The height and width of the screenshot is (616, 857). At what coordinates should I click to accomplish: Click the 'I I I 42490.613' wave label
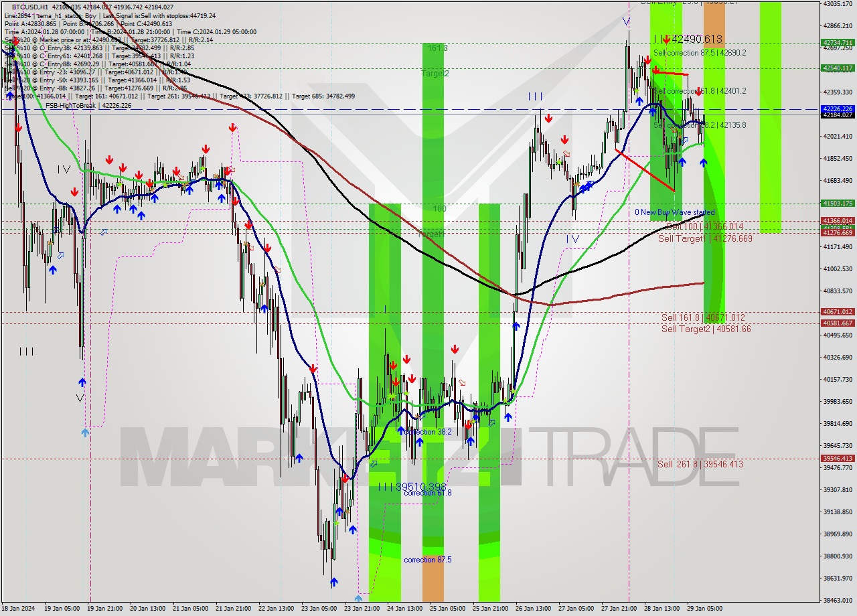tap(688, 40)
